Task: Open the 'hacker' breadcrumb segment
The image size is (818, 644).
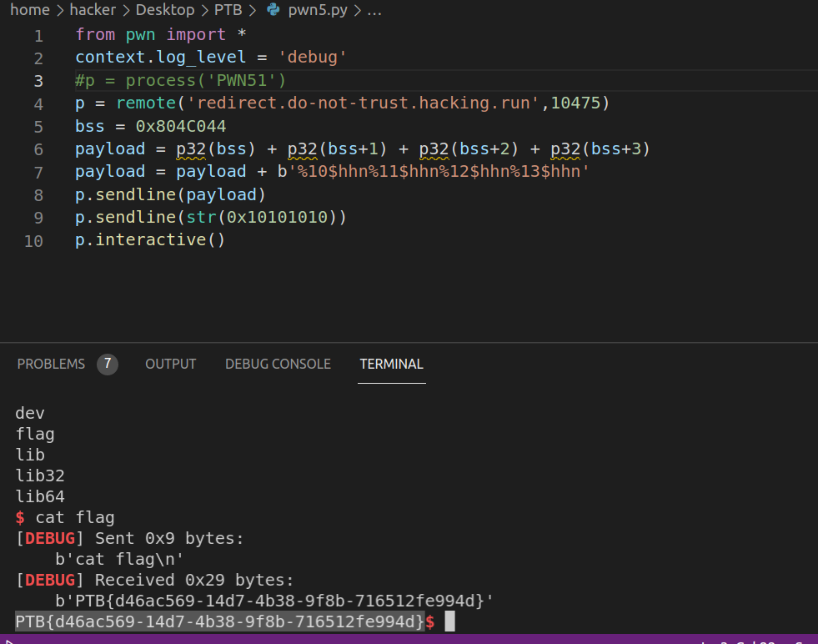Action: 93,10
